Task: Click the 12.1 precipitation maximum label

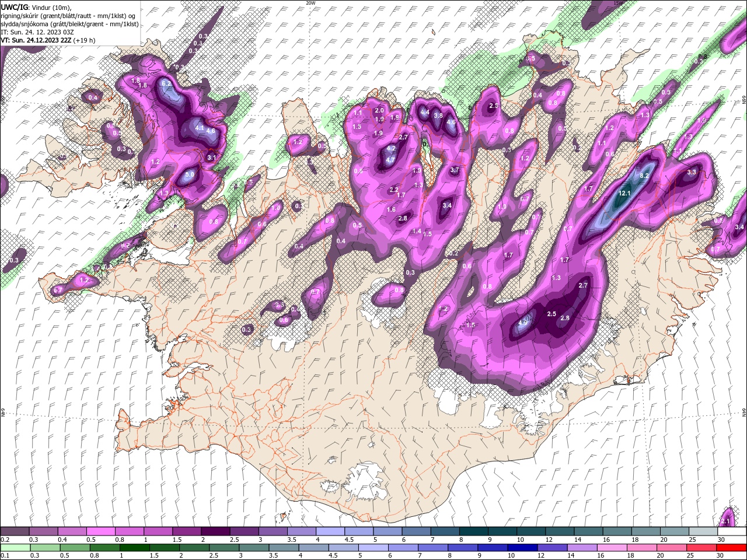Action: [625, 193]
